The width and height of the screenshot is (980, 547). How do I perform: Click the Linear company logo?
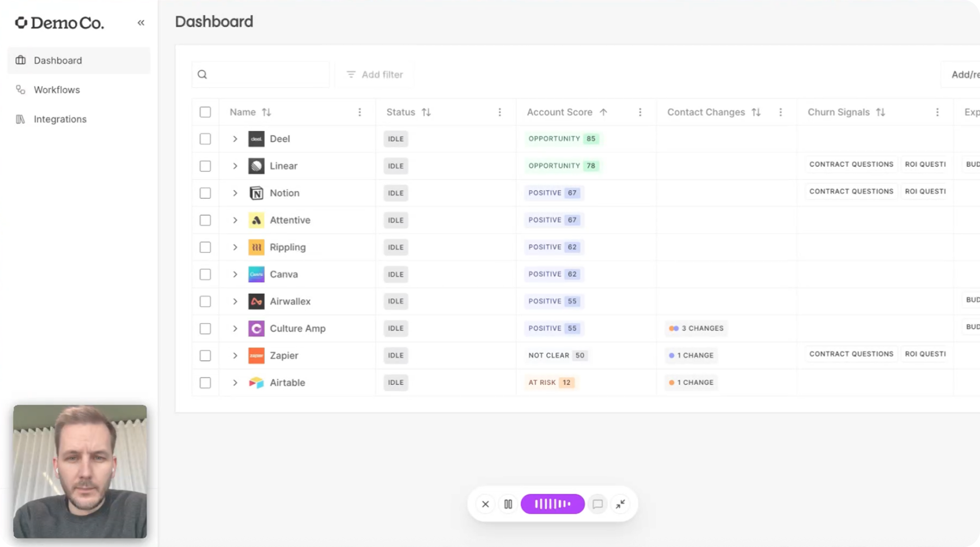[256, 166]
